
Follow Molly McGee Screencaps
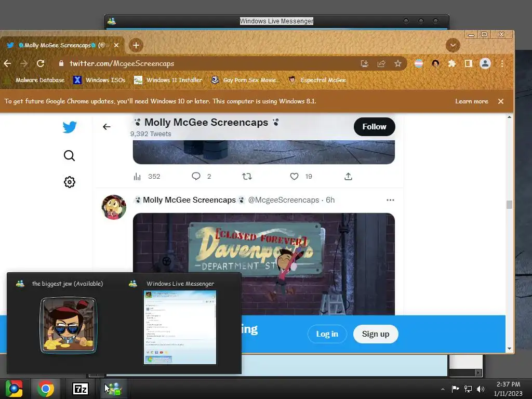(x=374, y=127)
